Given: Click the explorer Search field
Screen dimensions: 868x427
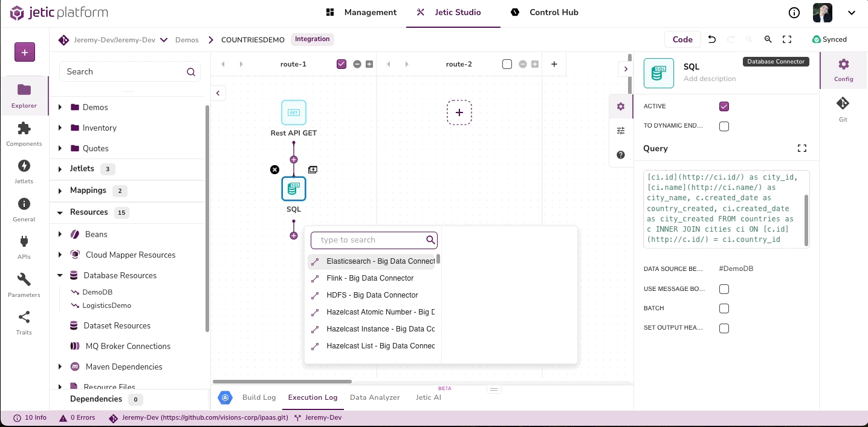Looking at the screenshot, I should 130,71.
